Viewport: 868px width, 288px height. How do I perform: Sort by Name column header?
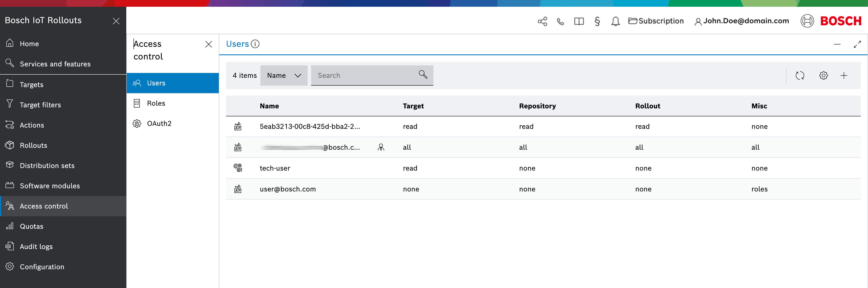269,106
